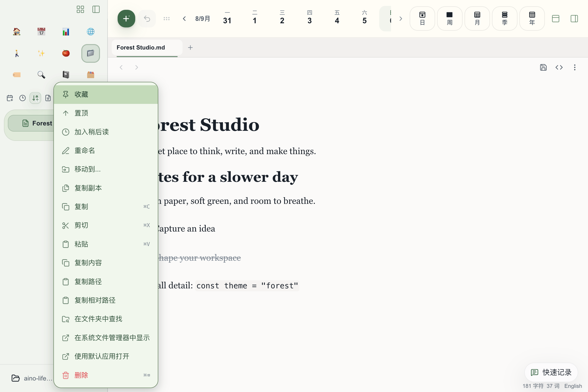Open the house home icon
This screenshot has height=392, width=588.
pos(16,32)
